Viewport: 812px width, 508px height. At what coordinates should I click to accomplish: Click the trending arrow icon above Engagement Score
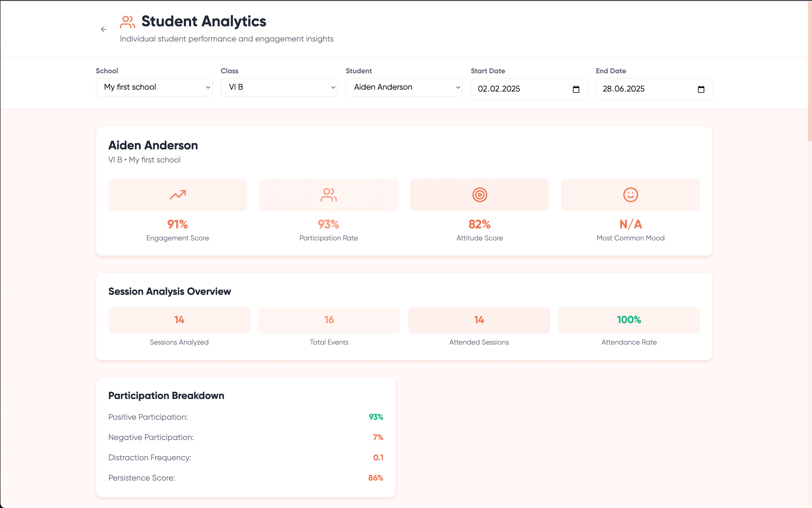177,195
